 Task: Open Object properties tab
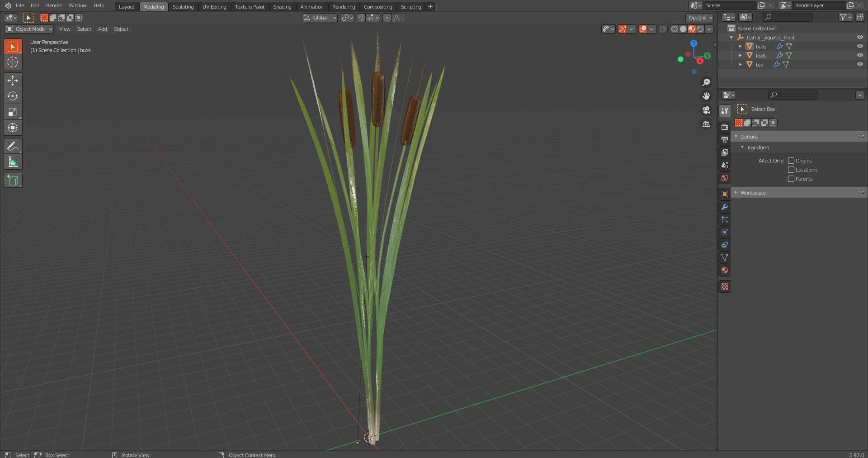tap(725, 194)
